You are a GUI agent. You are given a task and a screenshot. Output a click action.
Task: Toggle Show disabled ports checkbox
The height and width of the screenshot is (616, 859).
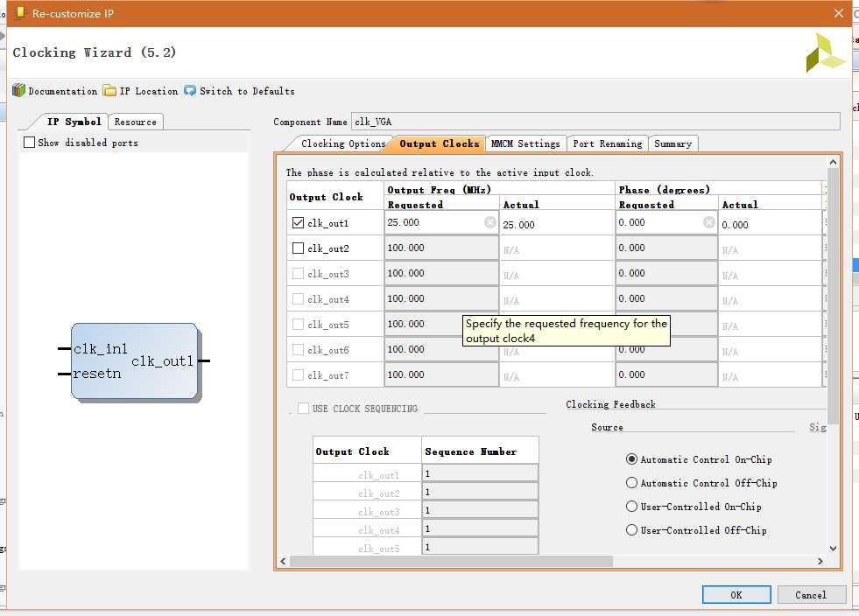coord(29,143)
